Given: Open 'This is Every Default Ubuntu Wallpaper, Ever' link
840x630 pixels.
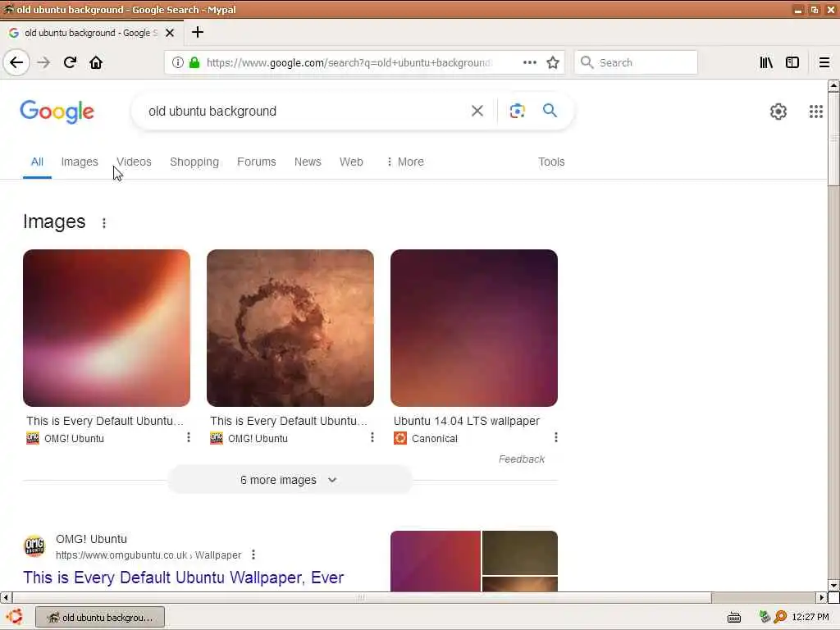Looking at the screenshot, I should [183, 577].
